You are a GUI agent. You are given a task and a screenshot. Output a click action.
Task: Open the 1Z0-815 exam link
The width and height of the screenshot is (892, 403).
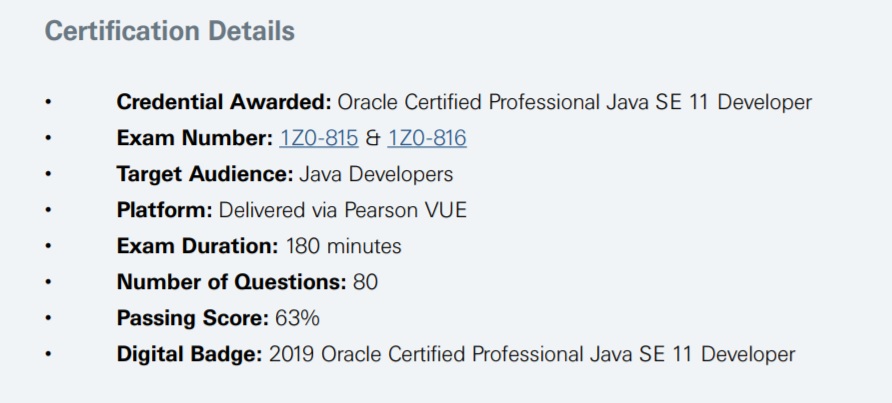(x=319, y=138)
